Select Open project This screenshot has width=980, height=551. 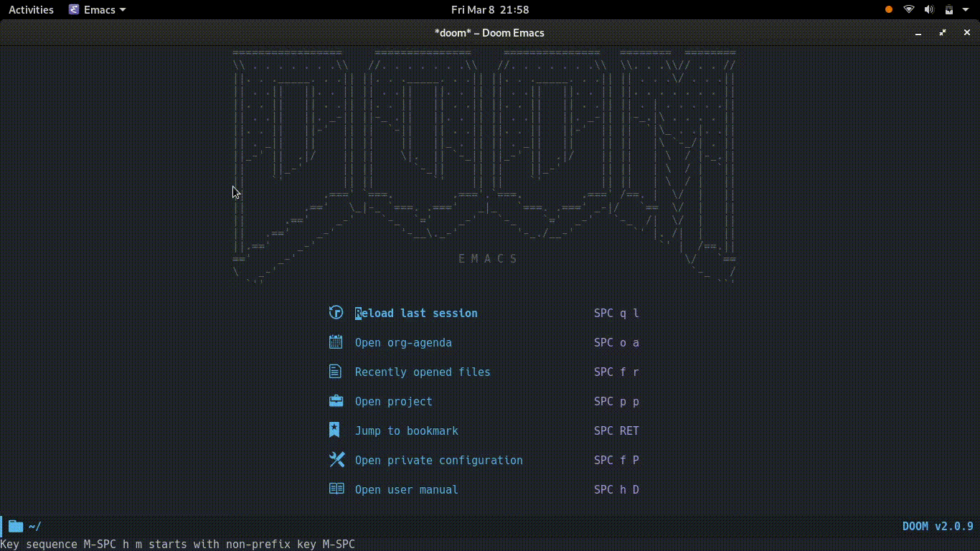click(x=393, y=401)
